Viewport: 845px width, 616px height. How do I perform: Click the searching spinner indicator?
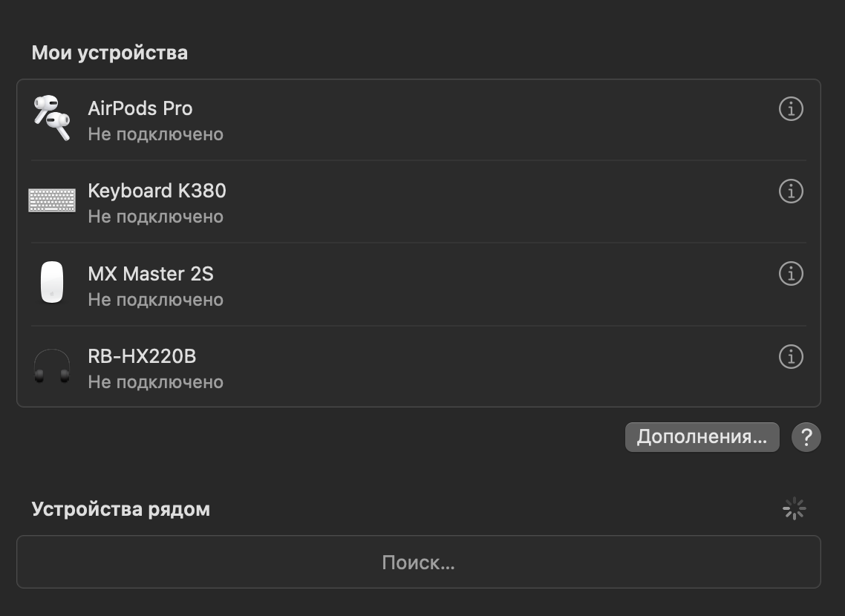(x=795, y=509)
